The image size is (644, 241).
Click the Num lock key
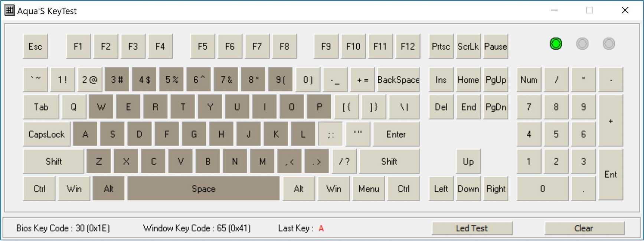pos(529,80)
